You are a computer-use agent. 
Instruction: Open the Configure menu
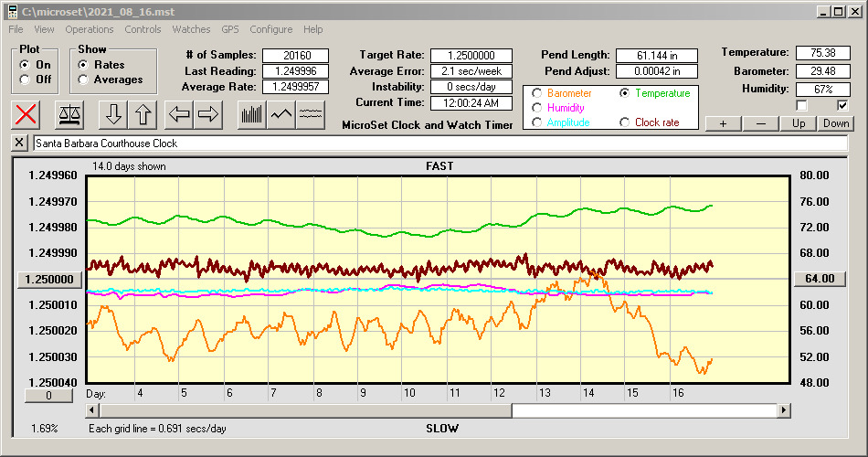click(x=270, y=29)
